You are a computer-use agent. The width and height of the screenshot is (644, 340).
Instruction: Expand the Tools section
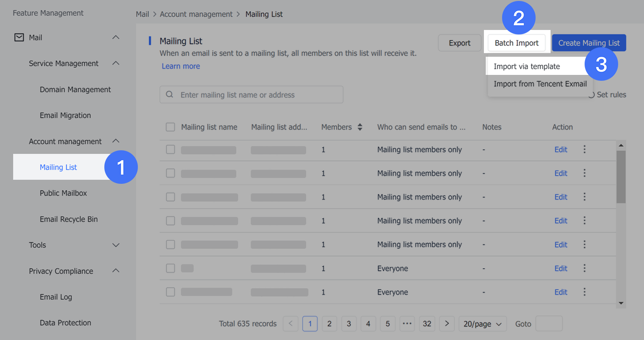117,245
